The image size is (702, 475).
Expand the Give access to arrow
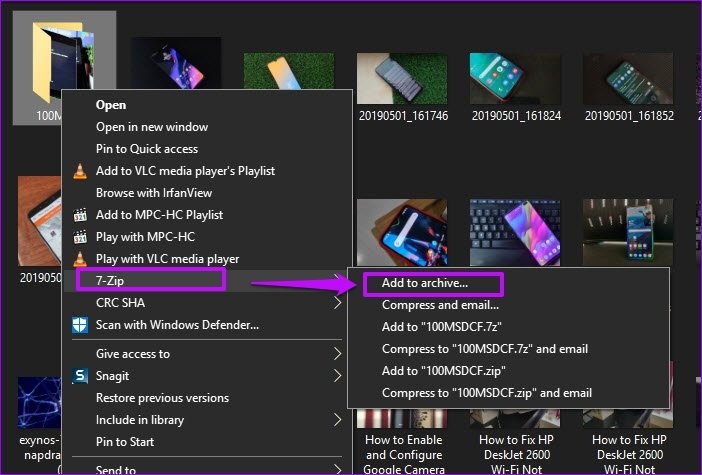[x=338, y=354]
